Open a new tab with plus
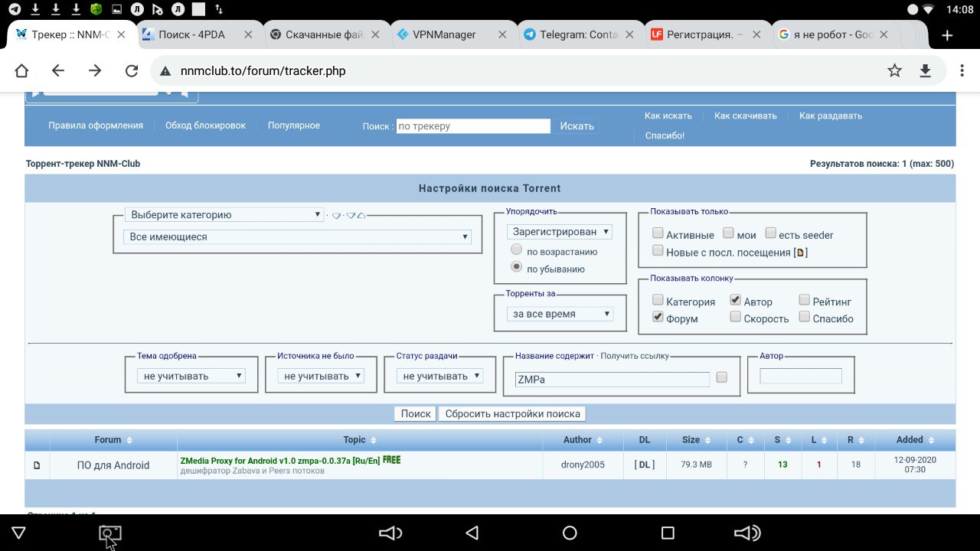The width and height of the screenshot is (980, 551). click(x=947, y=35)
